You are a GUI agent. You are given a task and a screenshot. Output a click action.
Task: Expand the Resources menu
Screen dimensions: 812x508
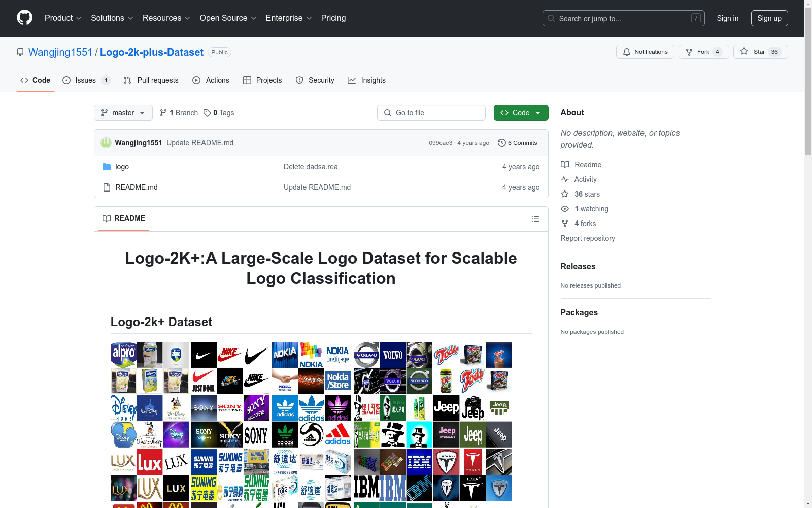coord(166,18)
